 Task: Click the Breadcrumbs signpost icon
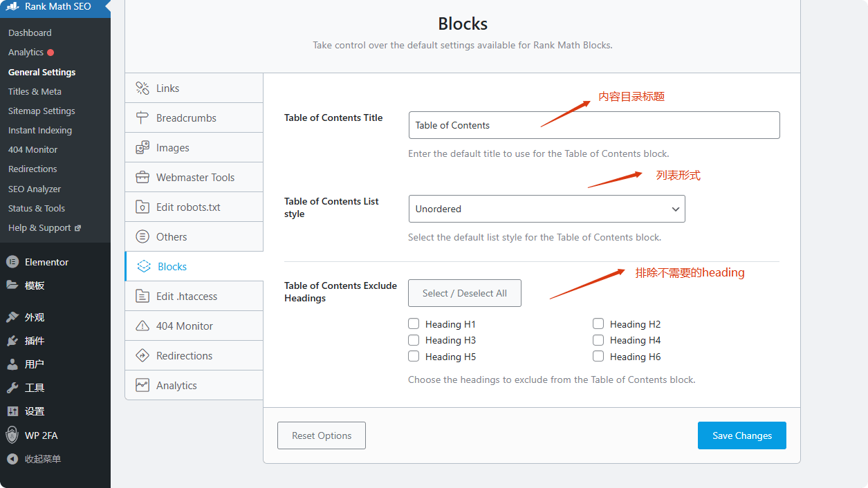coord(142,118)
